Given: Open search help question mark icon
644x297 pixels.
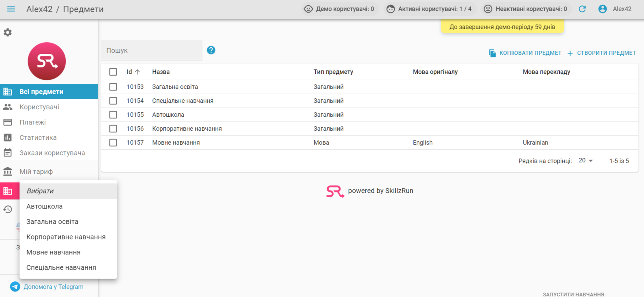Looking at the screenshot, I should pyautogui.click(x=211, y=50).
